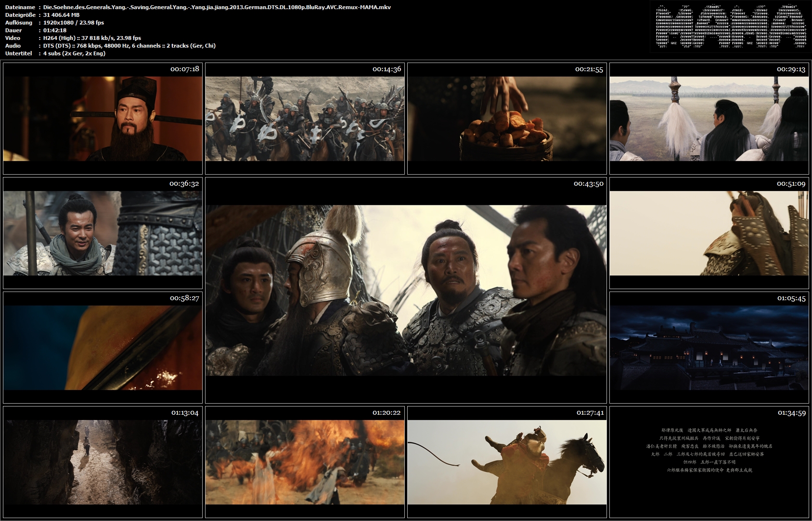Open the Chinese text frame at 01:34:59
812x521 pixels.
click(x=709, y=462)
